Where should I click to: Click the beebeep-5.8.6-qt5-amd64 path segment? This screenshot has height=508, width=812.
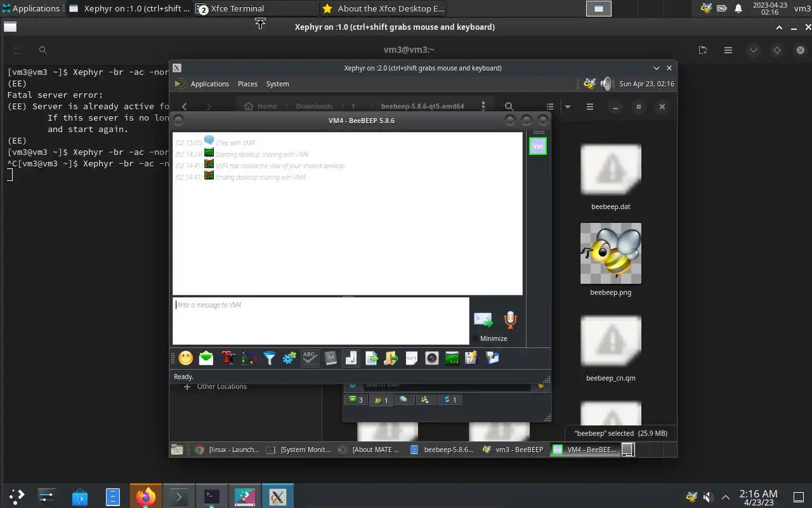click(x=422, y=107)
